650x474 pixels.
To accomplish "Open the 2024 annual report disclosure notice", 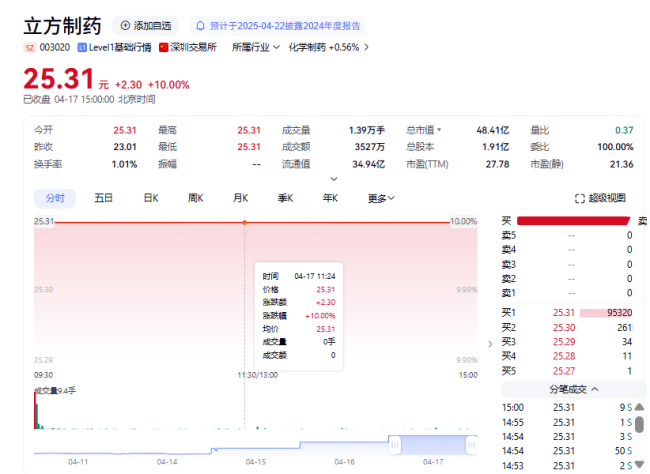I will [277, 26].
